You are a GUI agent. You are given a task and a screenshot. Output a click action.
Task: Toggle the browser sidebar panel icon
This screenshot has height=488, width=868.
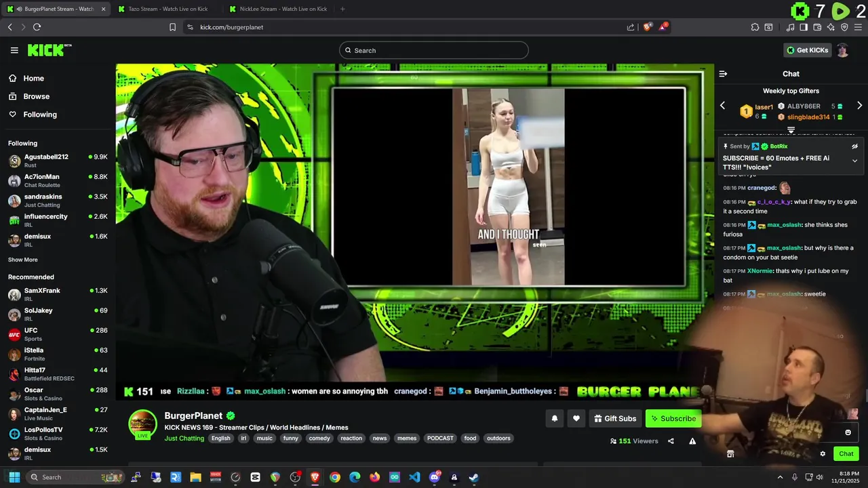click(x=804, y=27)
